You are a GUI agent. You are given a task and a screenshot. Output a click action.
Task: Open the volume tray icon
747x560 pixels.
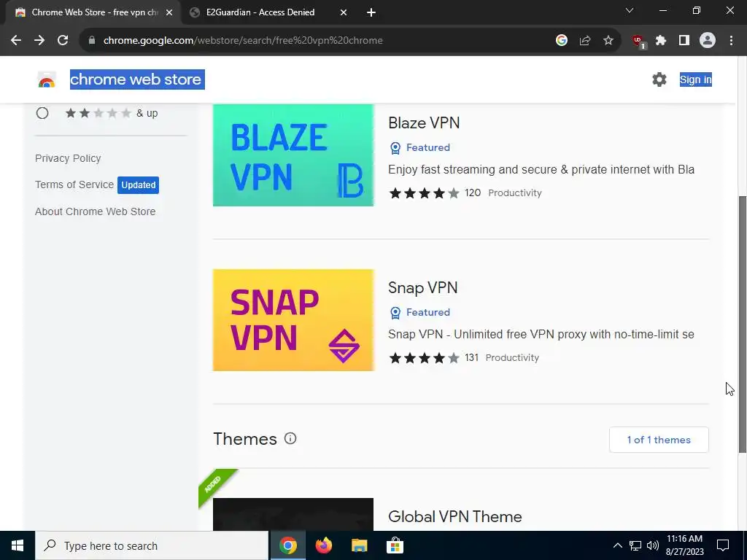[x=653, y=545]
